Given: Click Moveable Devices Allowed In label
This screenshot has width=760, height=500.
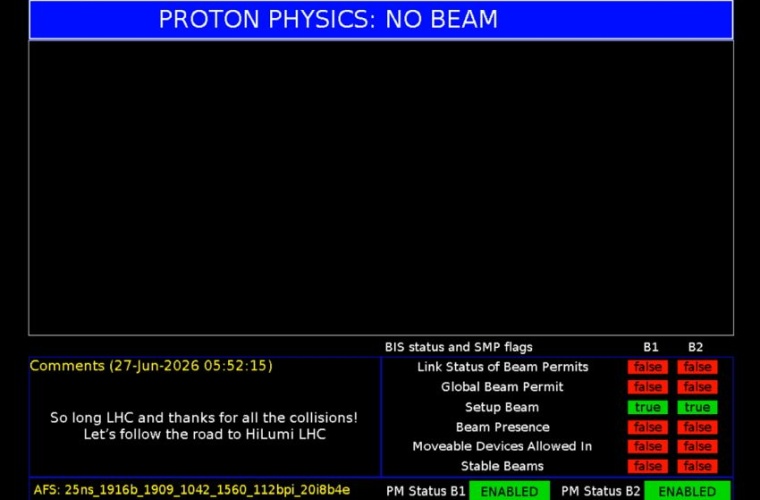Looking at the screenshot, I should click(502, 446).
